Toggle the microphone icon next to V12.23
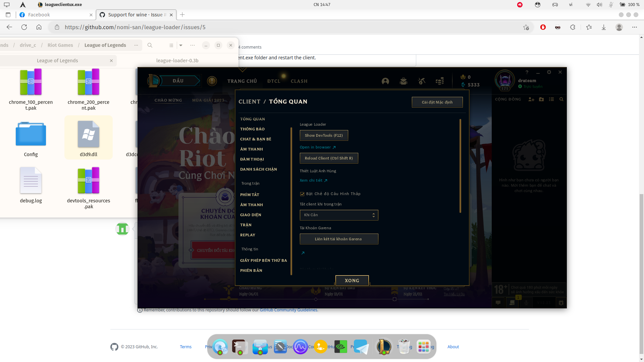The width and height of the screenshot is (644, 362). point(526,303)
